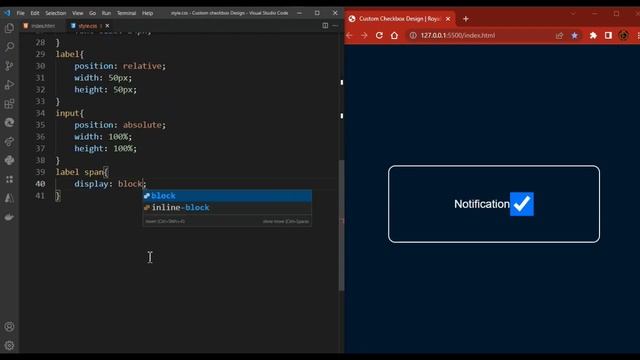This screenshot has width=640, height=360.
Task: Open the Python extension icon in activity bar
Action: click(9, 160)
